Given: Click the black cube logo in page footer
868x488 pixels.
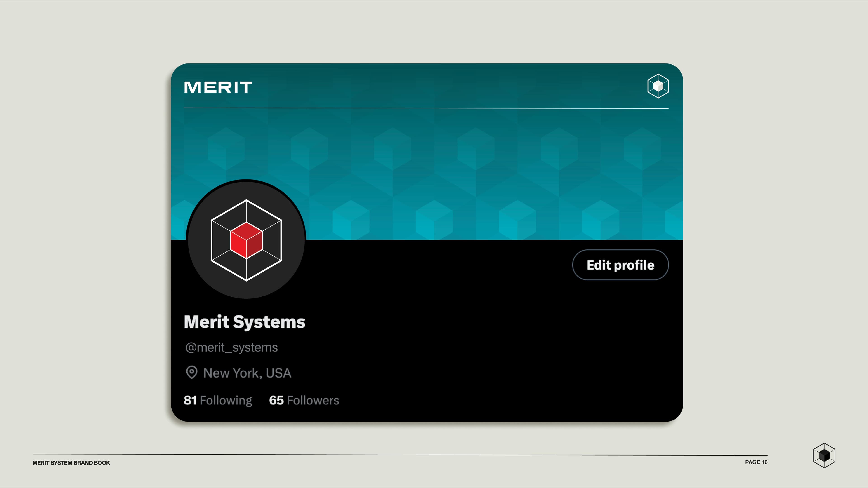Looking at the screenshot, I should tap(824, 455).
